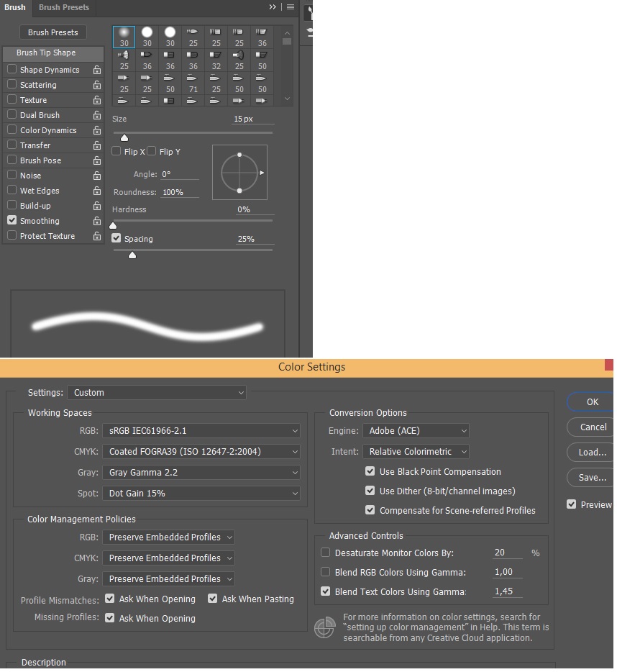Open the Gray policy Preserve Embedded Profiles dropdown
This screenshot has height=672, width=617.
(169, 579)
